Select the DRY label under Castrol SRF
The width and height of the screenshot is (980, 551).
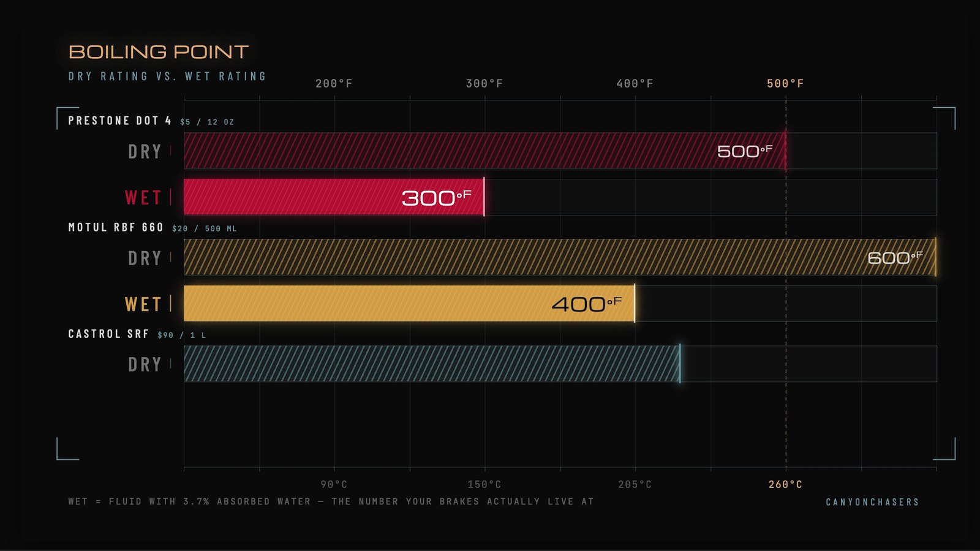(x=145, y=364)
